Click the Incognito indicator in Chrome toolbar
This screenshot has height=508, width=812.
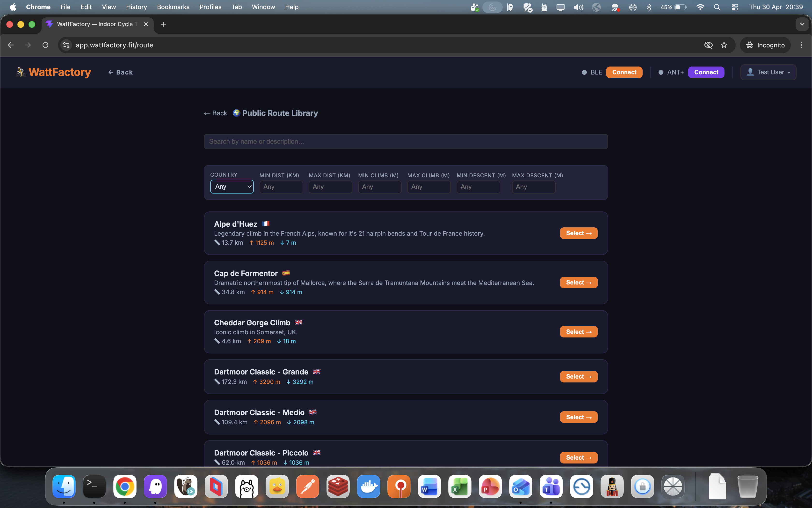(765, 45)
